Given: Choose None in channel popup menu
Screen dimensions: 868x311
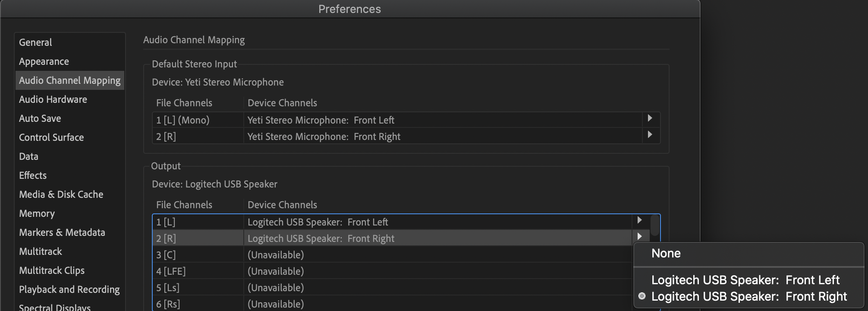Looking at the screenshot, I should coord(666,254).
